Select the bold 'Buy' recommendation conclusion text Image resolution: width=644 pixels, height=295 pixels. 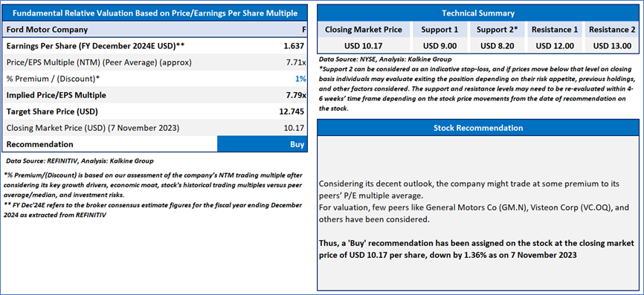[x=477, y=249]
